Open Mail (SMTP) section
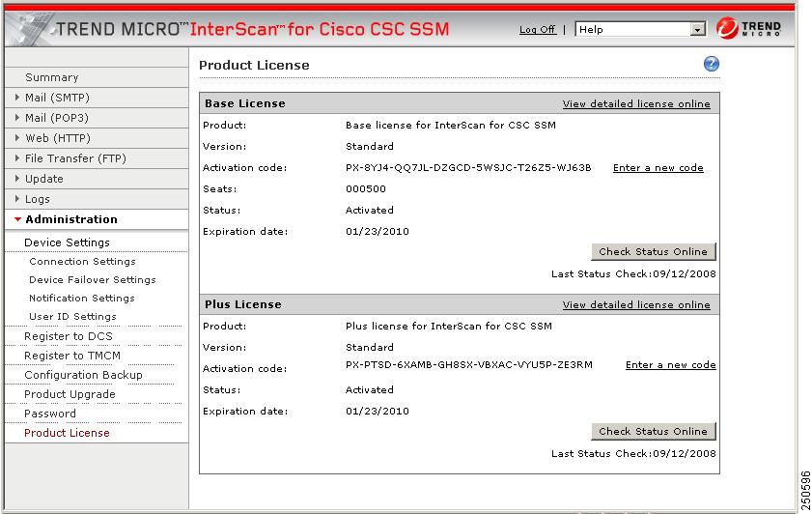Image resolution: width=812 pixels, height=514 pixels. [x=58, y=98]
